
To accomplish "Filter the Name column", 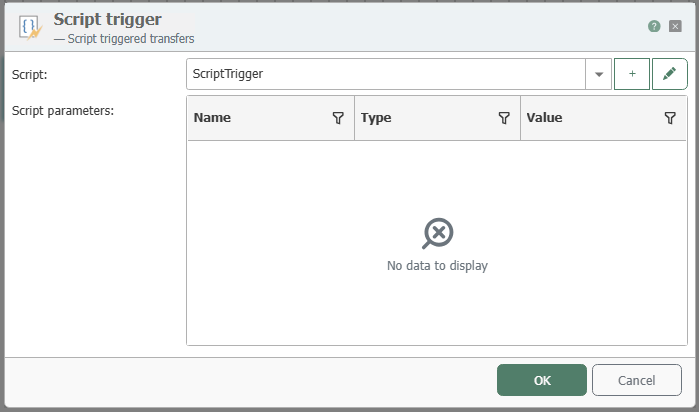I will [x=338, y=118].
